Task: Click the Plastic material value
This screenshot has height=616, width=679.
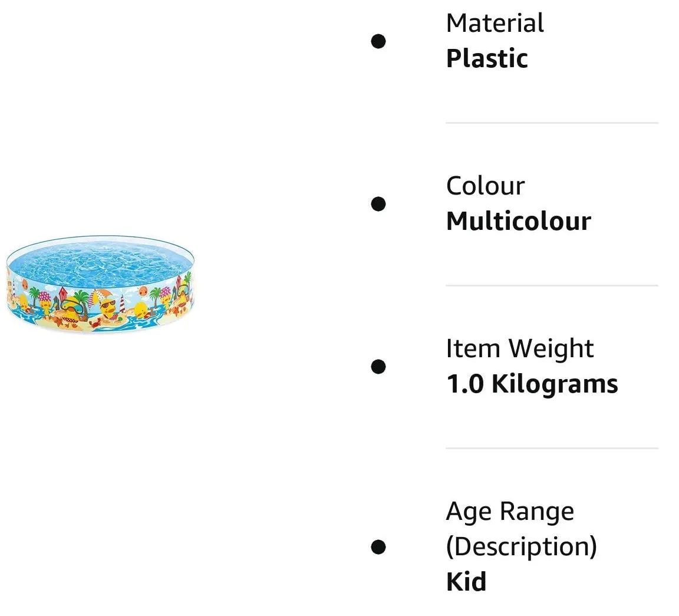Action: coord(487,58)
